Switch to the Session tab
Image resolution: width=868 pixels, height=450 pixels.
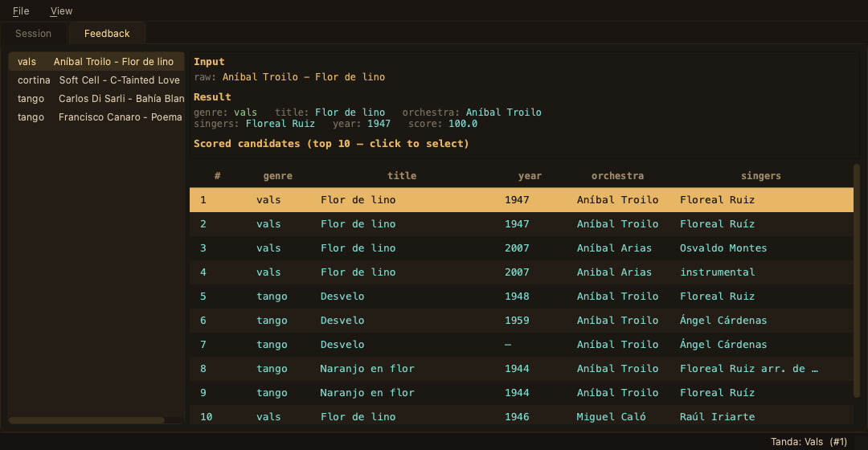(x=33, y=34)
